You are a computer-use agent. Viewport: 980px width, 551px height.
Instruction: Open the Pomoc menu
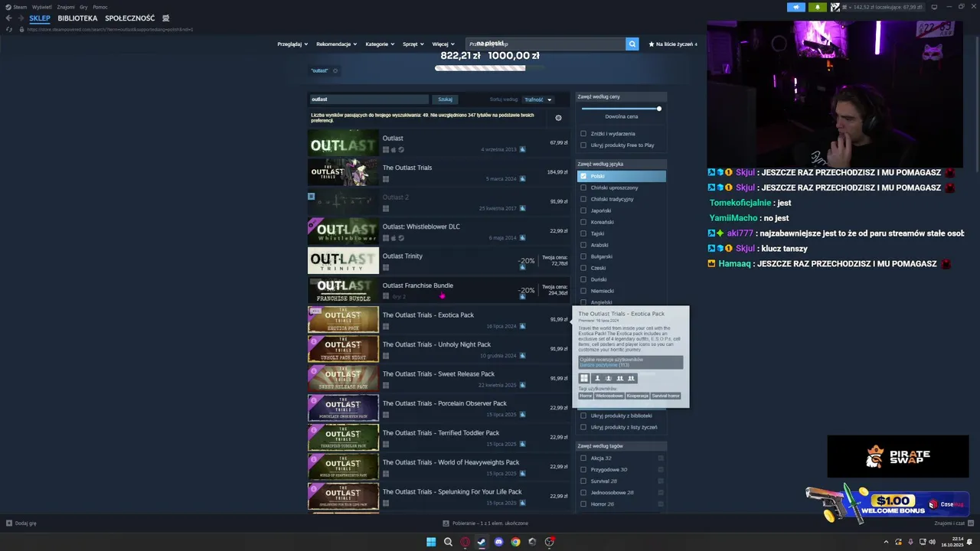(100, 7)
